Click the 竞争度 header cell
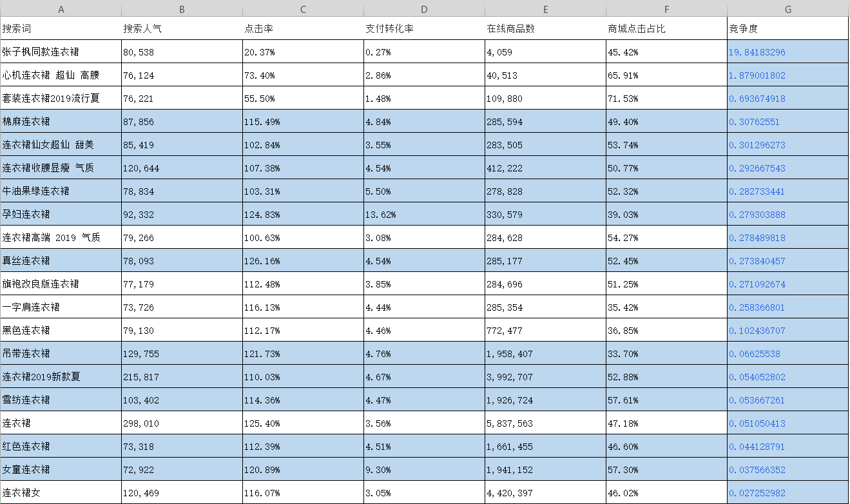The image size is (850, 504). click(788, 28)
